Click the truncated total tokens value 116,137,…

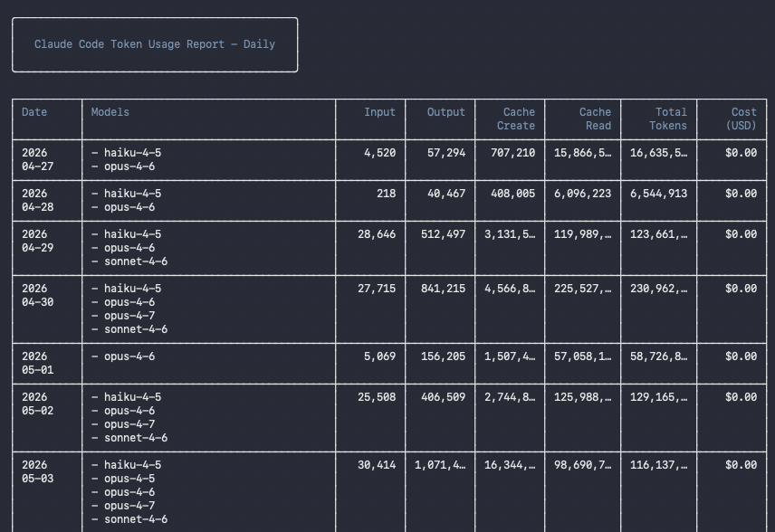[x=659, y=465]
